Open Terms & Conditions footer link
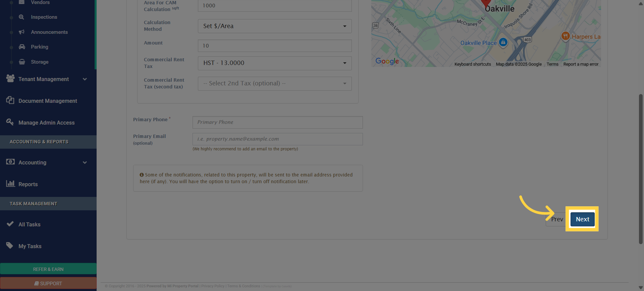644x291 pixels. 244,286
